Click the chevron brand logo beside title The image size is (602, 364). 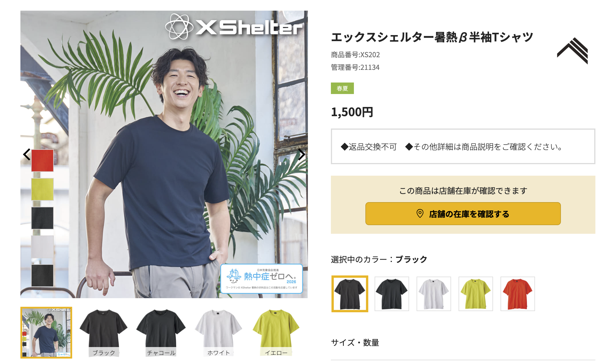coord(572,51)
